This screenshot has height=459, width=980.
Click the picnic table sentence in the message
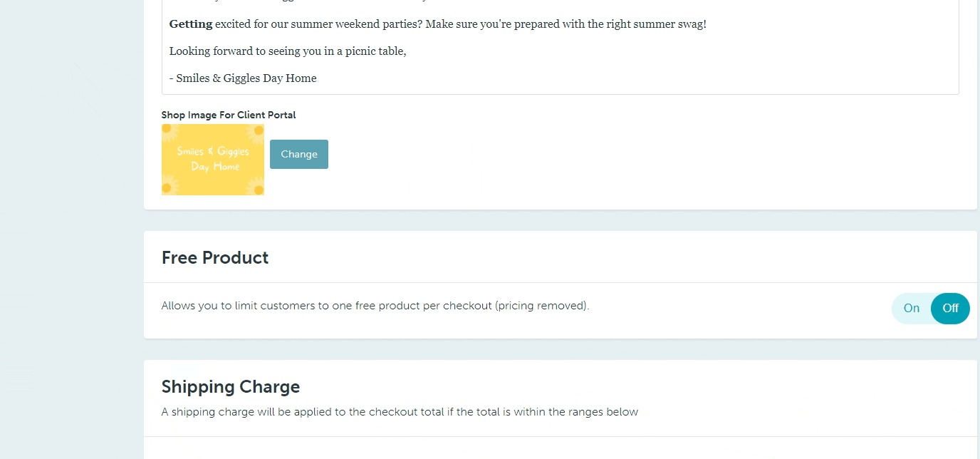tap(288, 51)
